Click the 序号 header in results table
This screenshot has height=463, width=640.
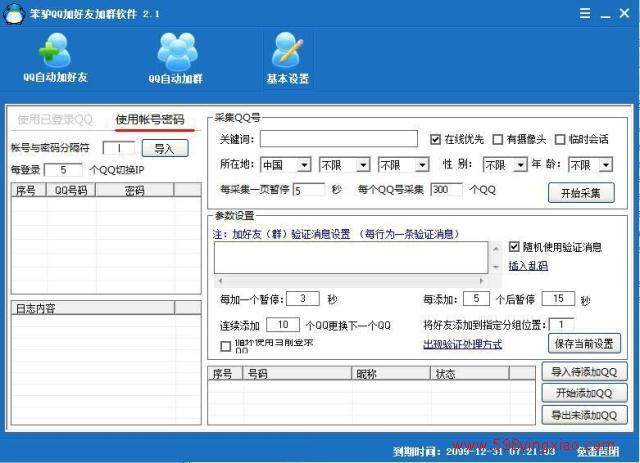tap(226, 374)
